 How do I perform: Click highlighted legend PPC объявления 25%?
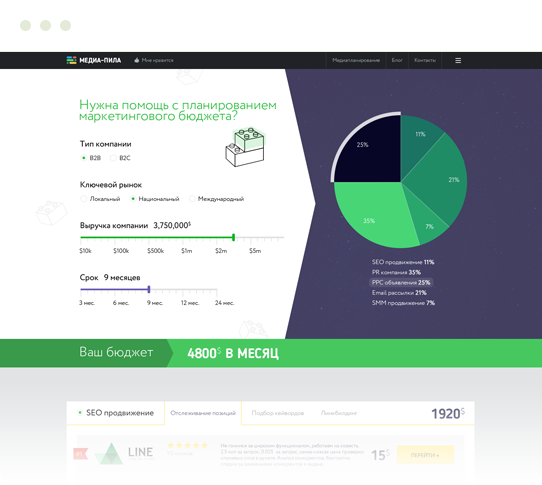401,282
